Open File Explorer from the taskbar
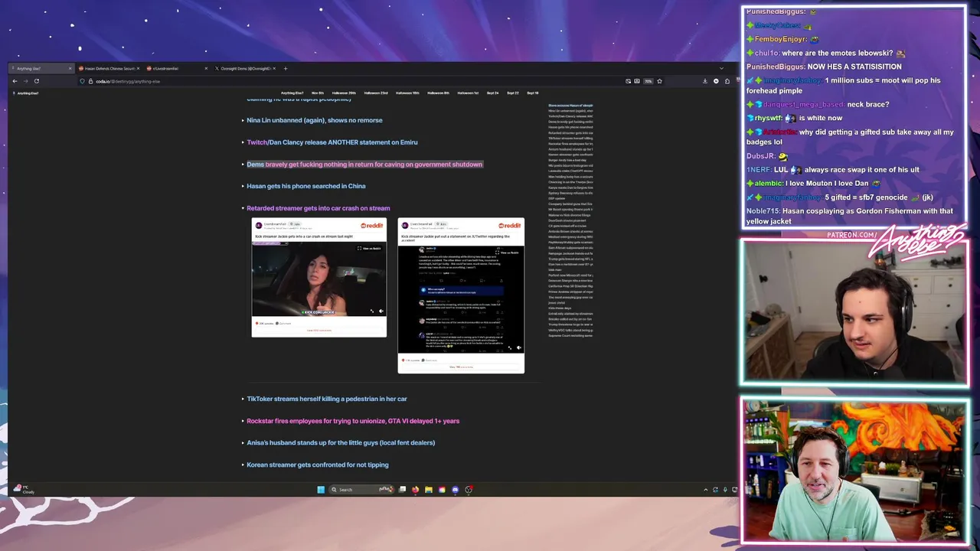Image resolution: width=980 pixels, height=551 pixels. (429, 490)
